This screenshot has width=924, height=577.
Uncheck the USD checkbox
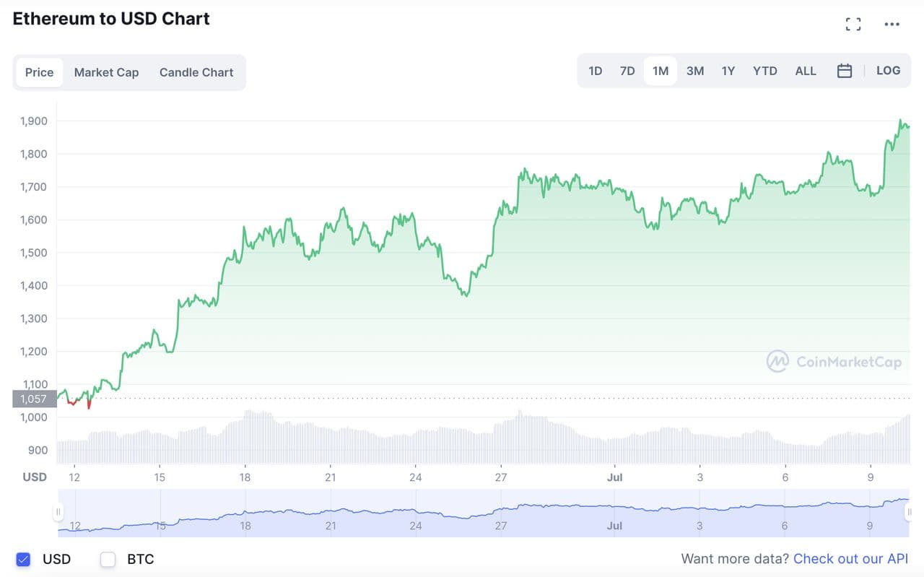(23, 559)
